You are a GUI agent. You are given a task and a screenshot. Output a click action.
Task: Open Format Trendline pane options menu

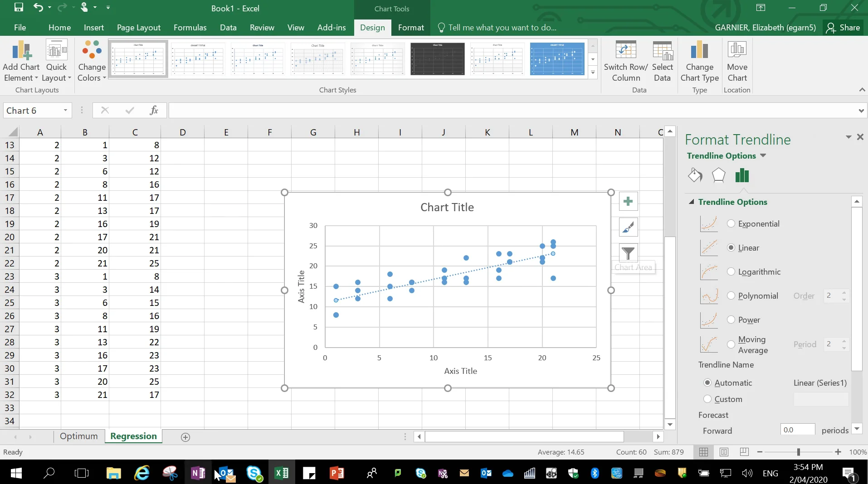pos(848,137)
